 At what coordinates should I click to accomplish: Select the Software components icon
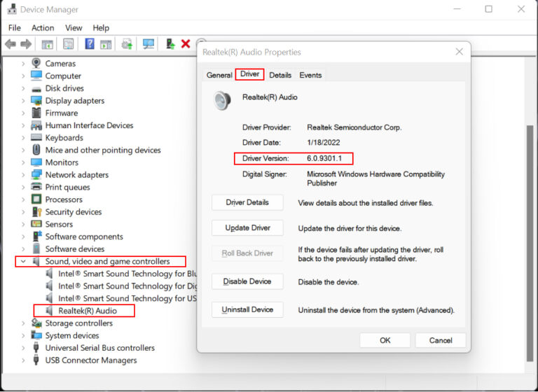click(x=36, y=237)
